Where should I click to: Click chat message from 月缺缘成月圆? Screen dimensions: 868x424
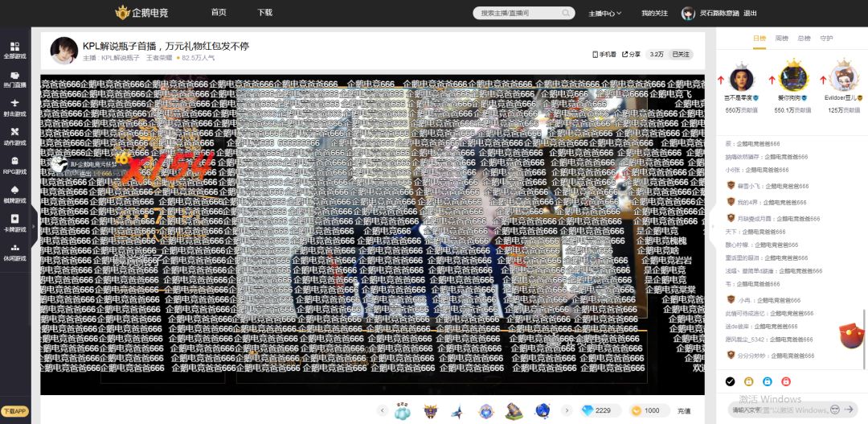coord(772,219)
